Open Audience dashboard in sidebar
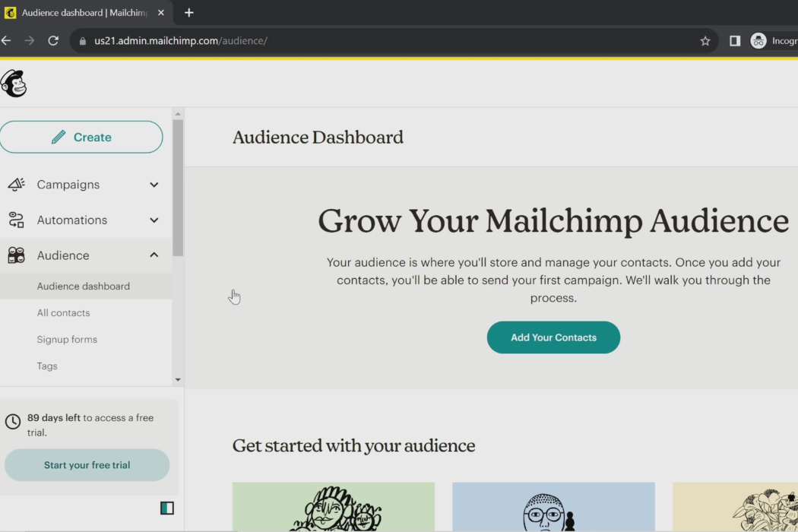798x532 pixels. pos(84,286)
